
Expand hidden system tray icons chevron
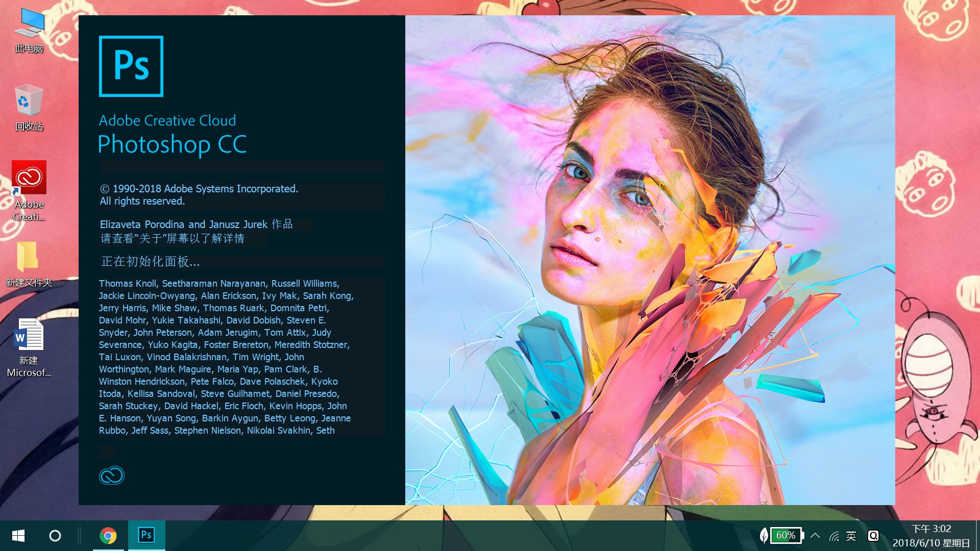pos(815,536)
